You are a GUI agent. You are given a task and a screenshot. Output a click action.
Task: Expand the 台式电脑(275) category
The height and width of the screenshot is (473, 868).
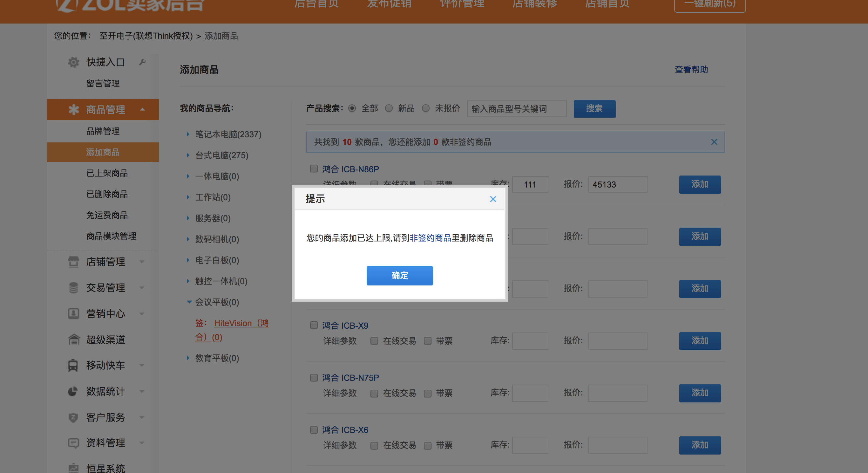(188, 155)
